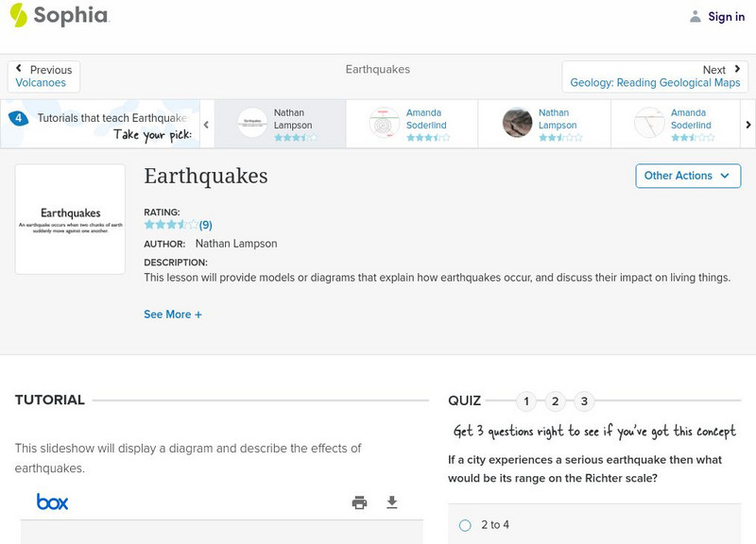Click the Sophia logo icon
The image size is (756, 544).
pos(19,15)
